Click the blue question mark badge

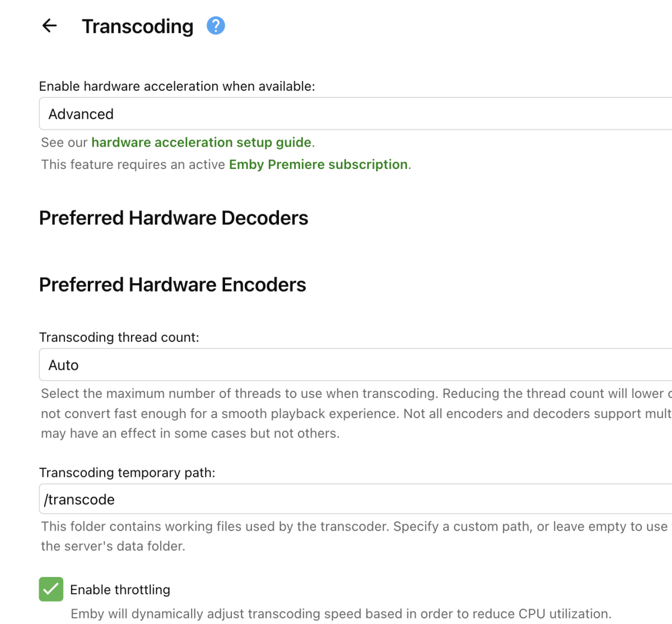coord(215,26)
